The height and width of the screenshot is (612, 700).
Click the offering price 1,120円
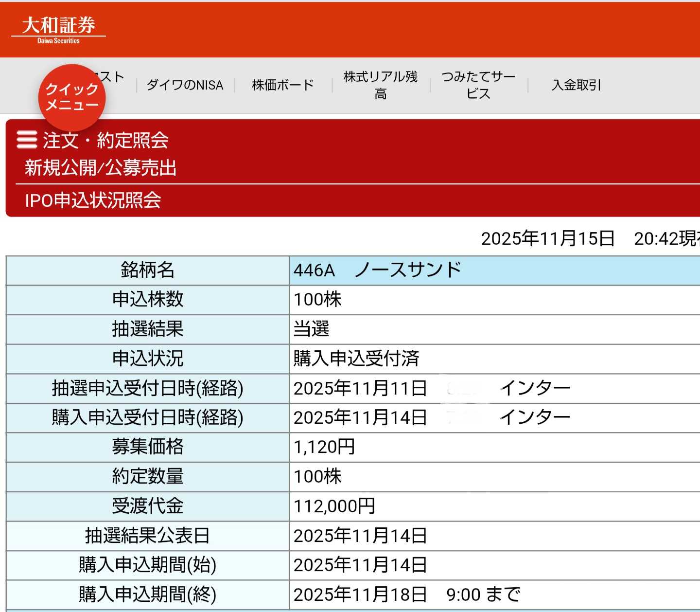(x=324, y=447)
